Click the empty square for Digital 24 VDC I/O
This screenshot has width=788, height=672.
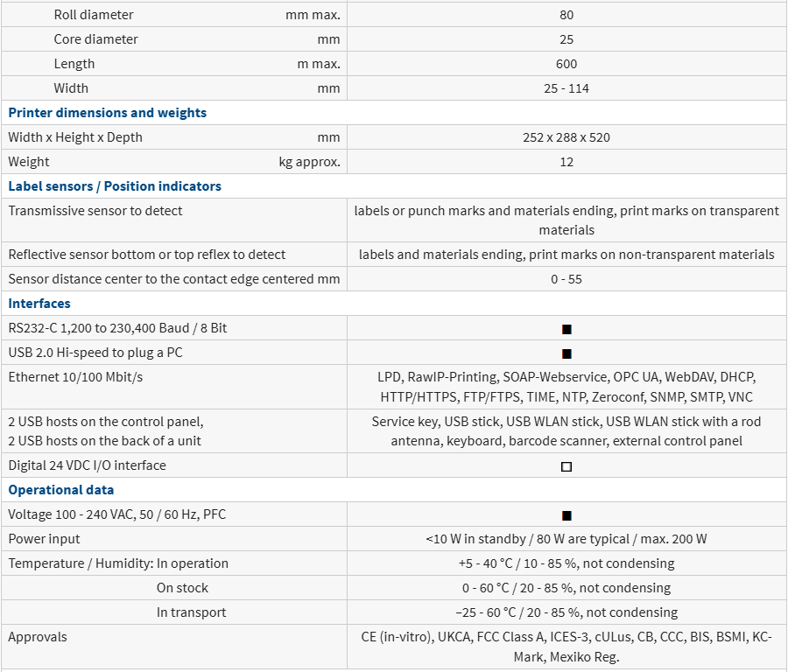(566, 466)
